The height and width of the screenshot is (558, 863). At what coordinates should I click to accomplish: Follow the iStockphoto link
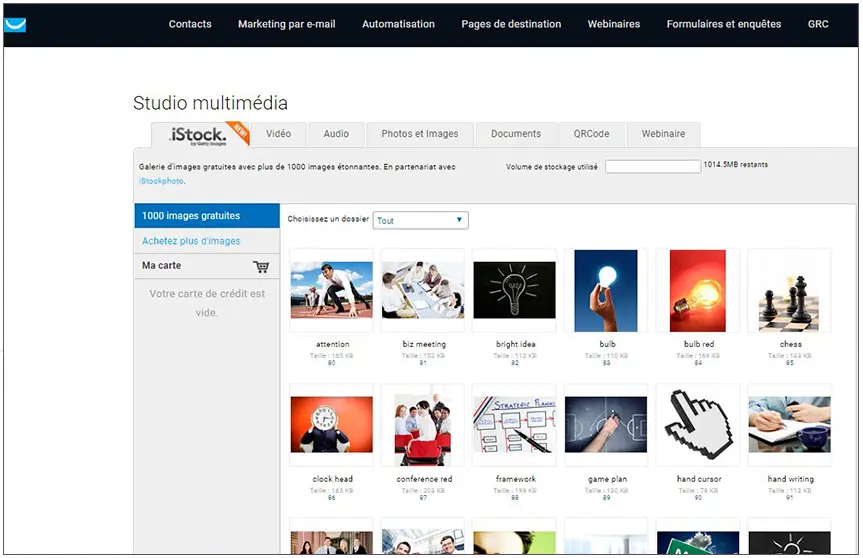click(161, 181)
